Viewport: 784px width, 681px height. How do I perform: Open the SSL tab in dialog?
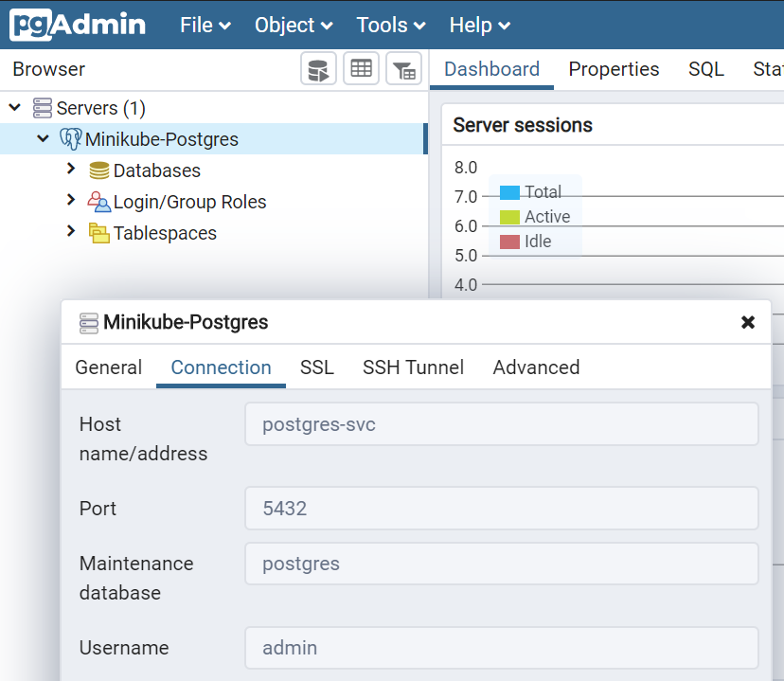point(317,367)
